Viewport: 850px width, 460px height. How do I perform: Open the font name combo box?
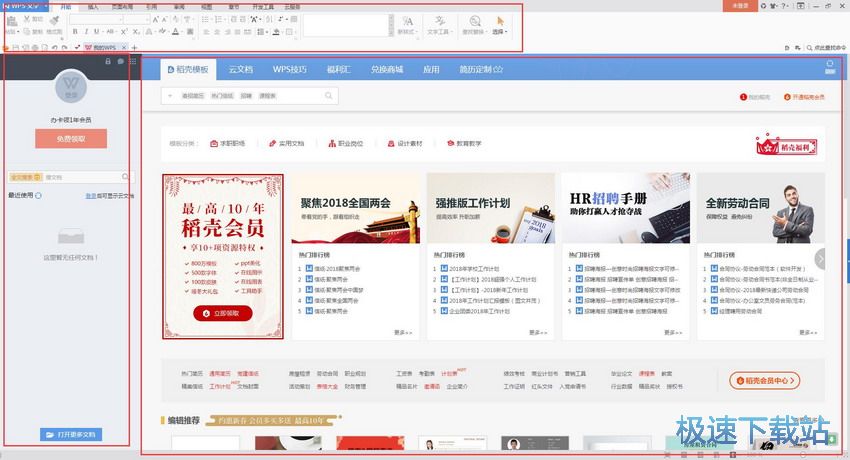click(96, 20)
